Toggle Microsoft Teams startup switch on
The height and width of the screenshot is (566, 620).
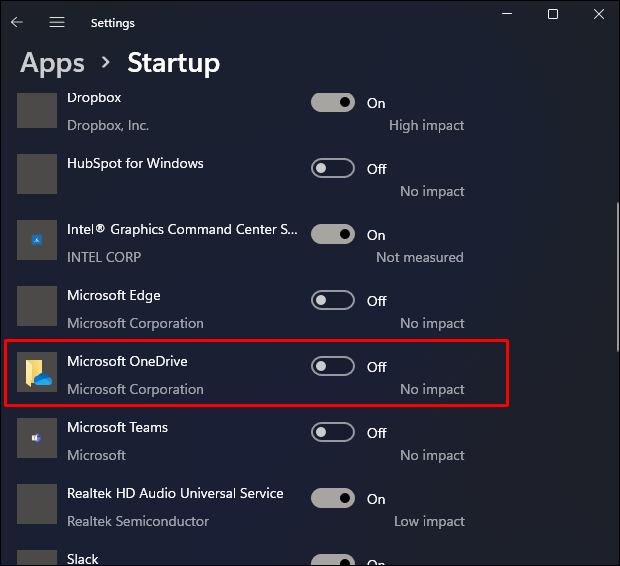tap(333, 433)
